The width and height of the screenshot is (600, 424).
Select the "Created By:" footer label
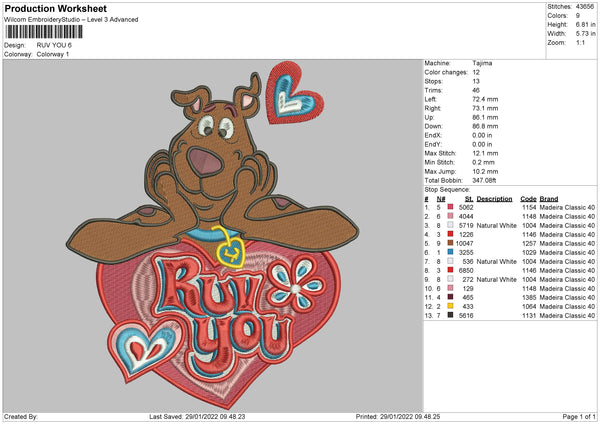[21, 416]
